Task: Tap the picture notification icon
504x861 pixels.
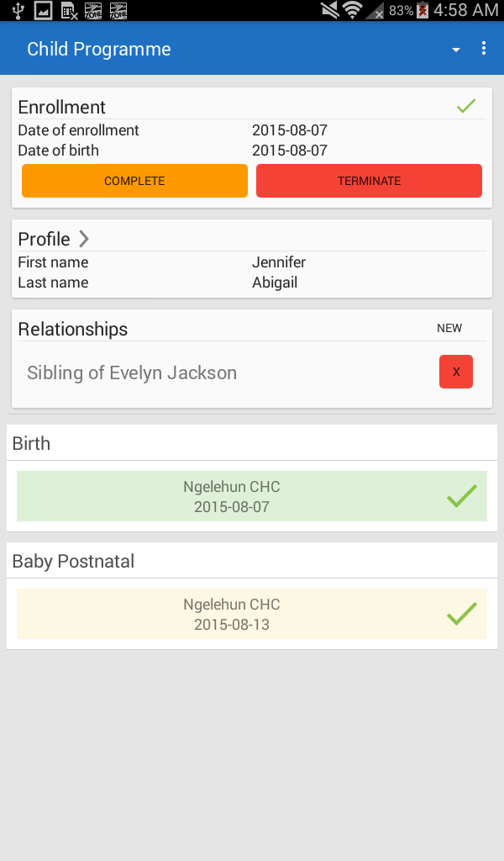Action: coord(43,10)
